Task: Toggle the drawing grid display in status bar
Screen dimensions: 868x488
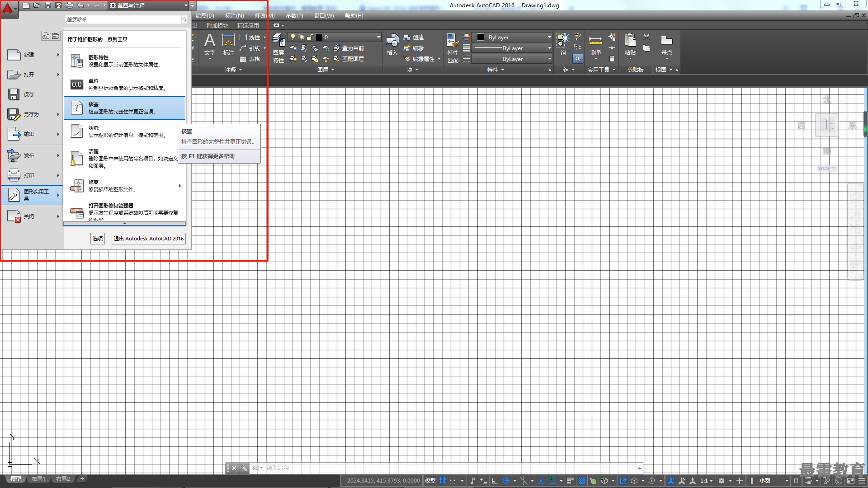Action: pos(443,481)
